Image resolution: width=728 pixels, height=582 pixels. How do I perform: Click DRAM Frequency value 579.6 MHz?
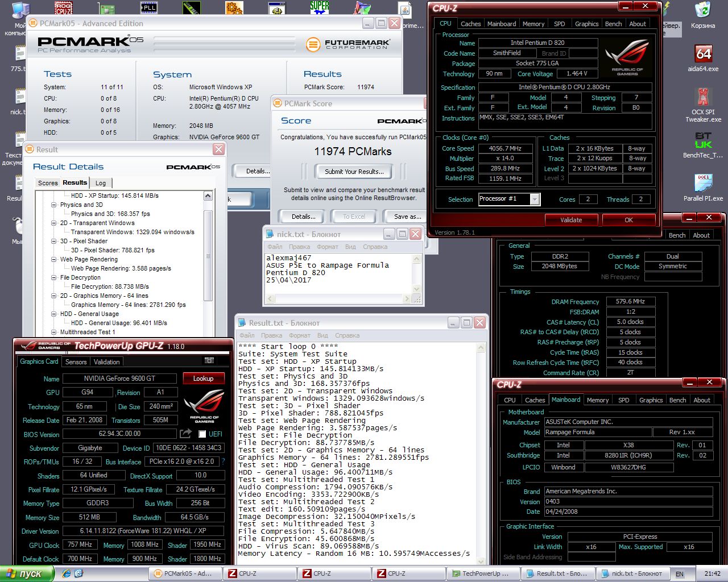click(x=630, y=302)
